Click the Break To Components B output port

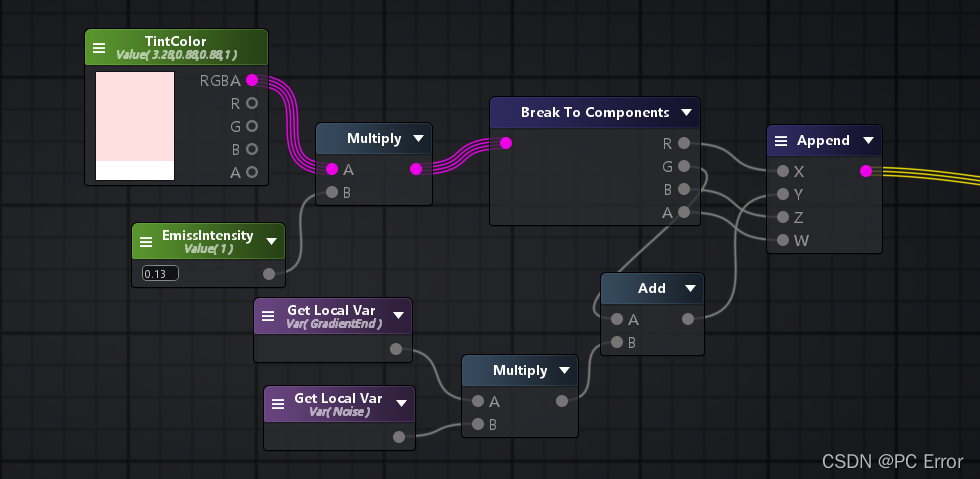click(684, 189)
